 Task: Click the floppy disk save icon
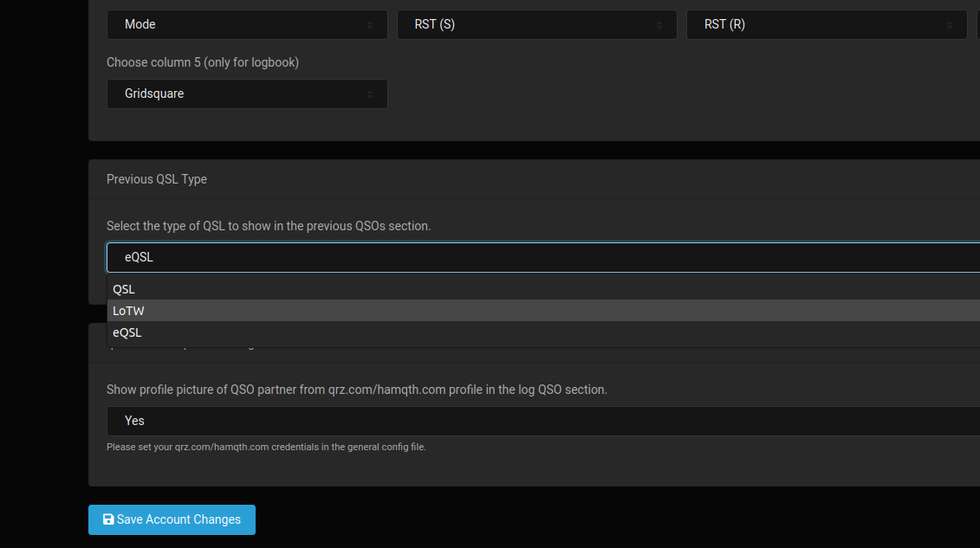108,519
